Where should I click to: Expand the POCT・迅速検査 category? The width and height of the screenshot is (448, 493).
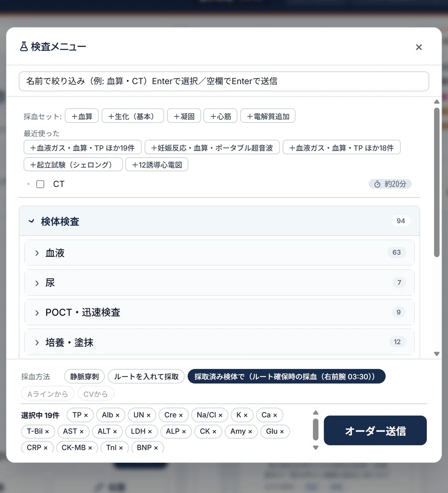tap(220, 312)
